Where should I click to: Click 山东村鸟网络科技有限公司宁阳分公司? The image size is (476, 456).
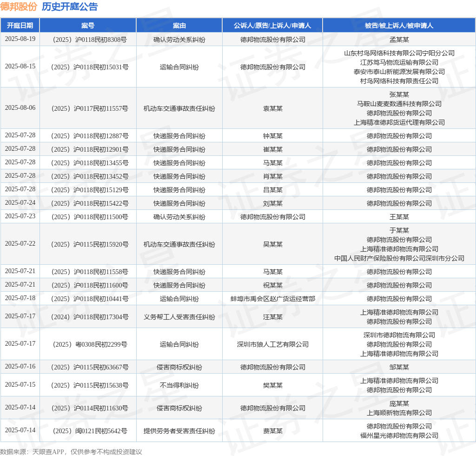399,53
